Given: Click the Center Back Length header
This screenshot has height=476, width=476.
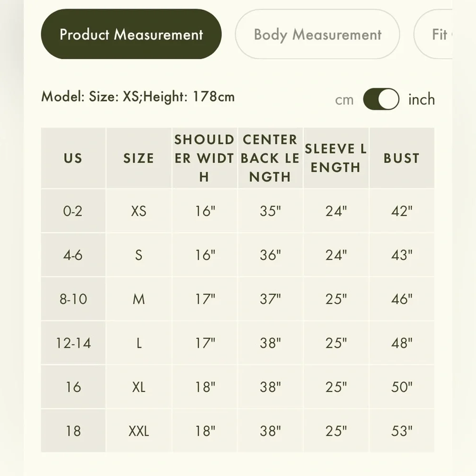Looking at the screenshot, I should (270, 158).
